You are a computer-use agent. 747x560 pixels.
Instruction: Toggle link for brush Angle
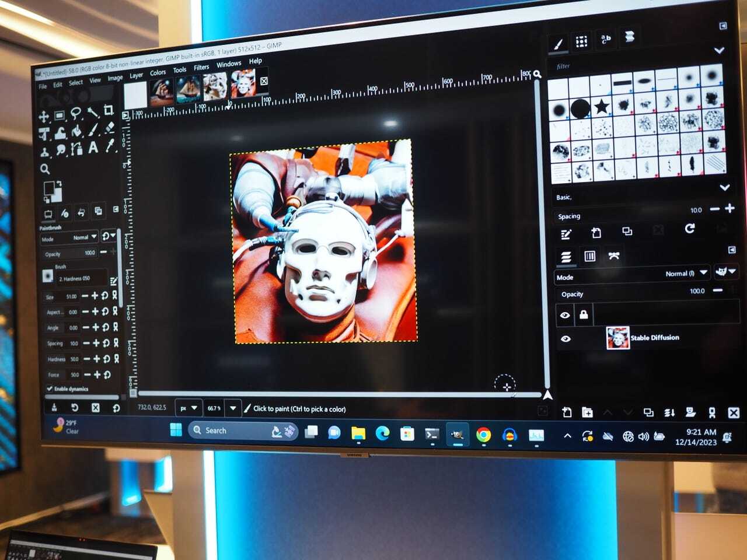click(115, 327)
